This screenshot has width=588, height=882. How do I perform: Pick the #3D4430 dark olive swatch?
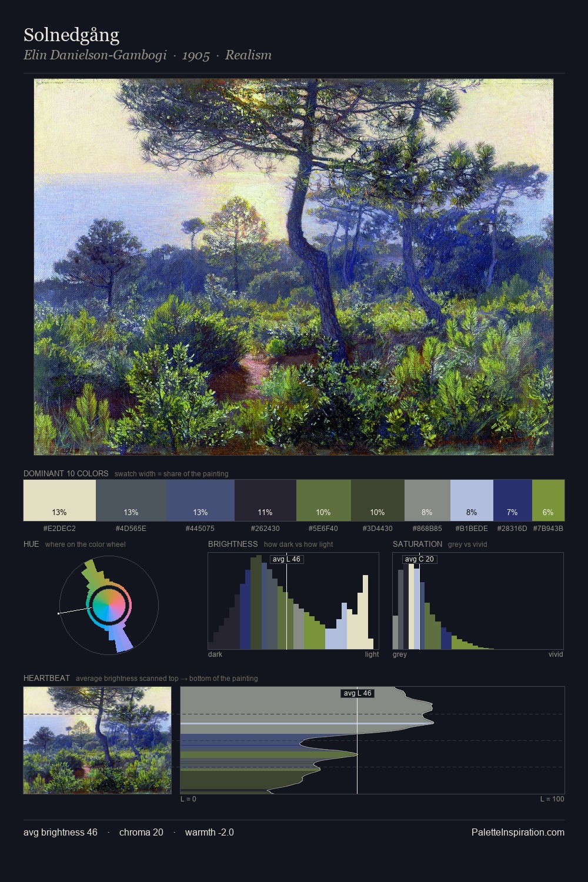(x=377, y=500)
